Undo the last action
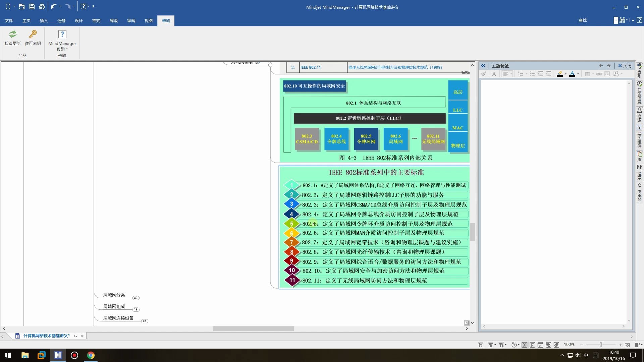The height and width of the screenshot is (362, 644). point(54,6)
